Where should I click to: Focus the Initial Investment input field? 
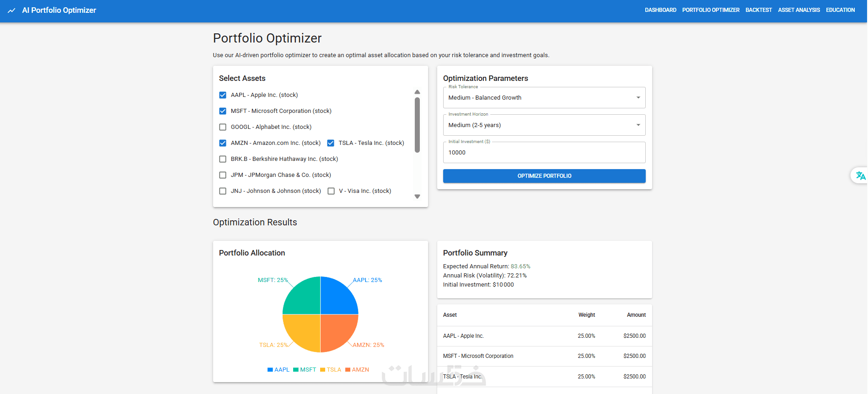[544, 153]
